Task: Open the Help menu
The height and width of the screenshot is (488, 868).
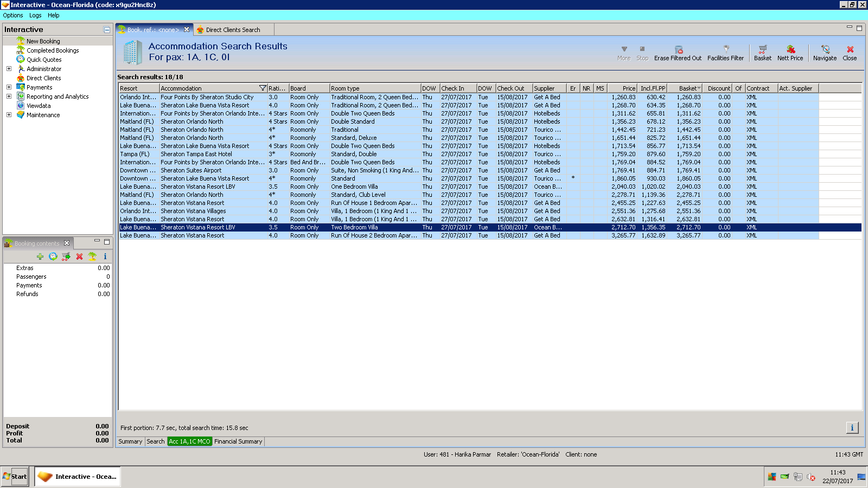Action: [x=53, y=15]
